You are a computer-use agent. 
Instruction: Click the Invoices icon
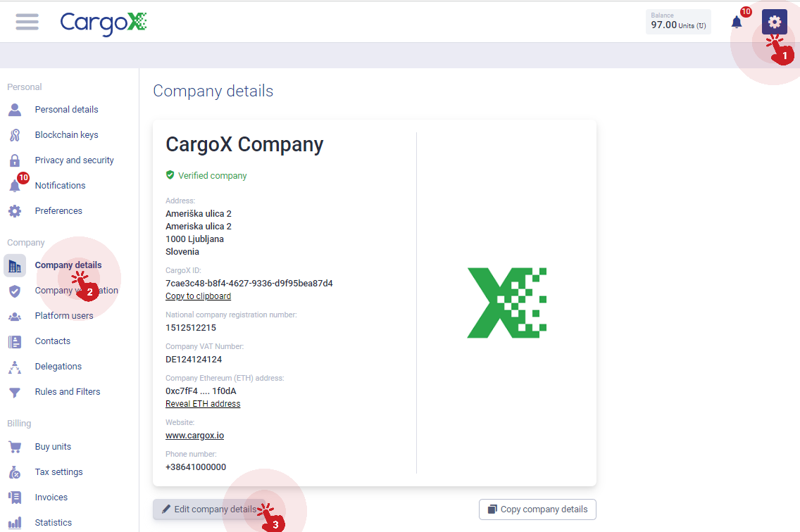15,498
